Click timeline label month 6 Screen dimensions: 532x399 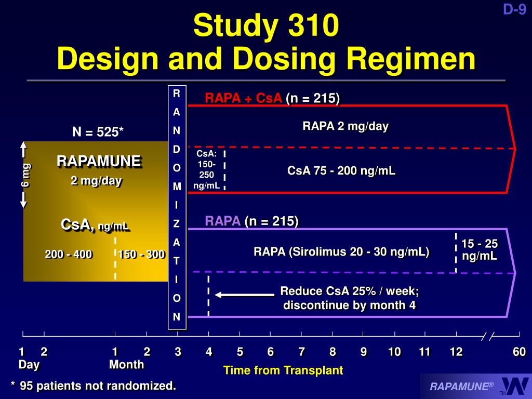(x=270, y=352)
